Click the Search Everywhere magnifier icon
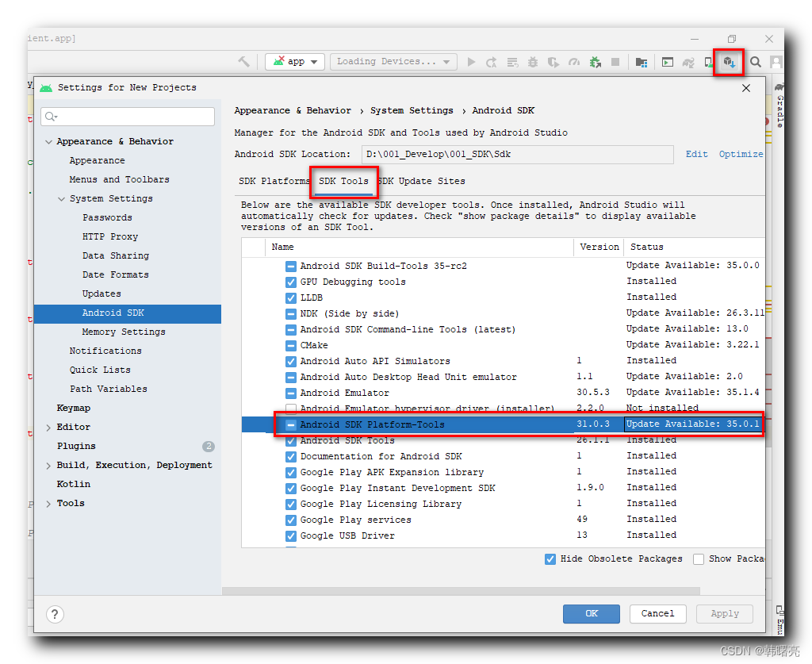The image size is (812, 664). click(756, 62)
